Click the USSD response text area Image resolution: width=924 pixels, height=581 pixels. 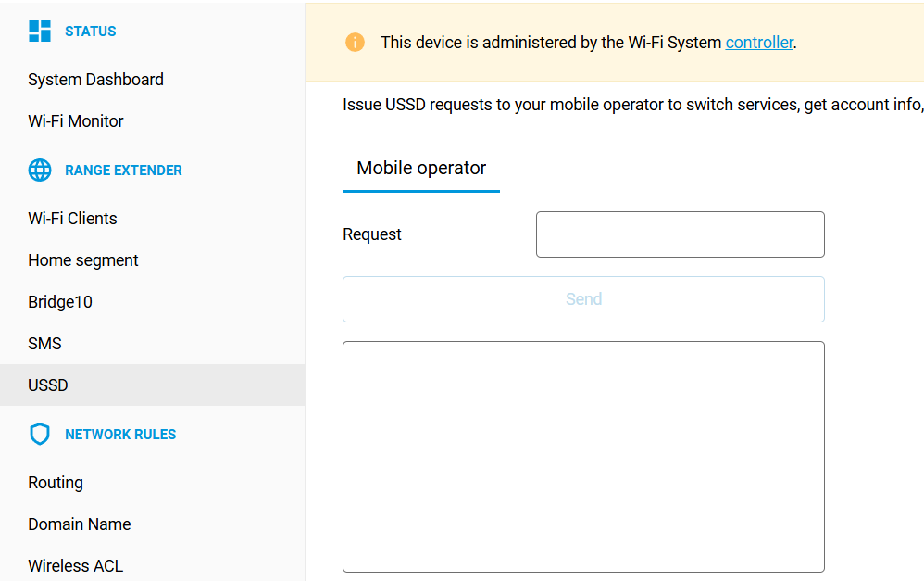point(583,454)
